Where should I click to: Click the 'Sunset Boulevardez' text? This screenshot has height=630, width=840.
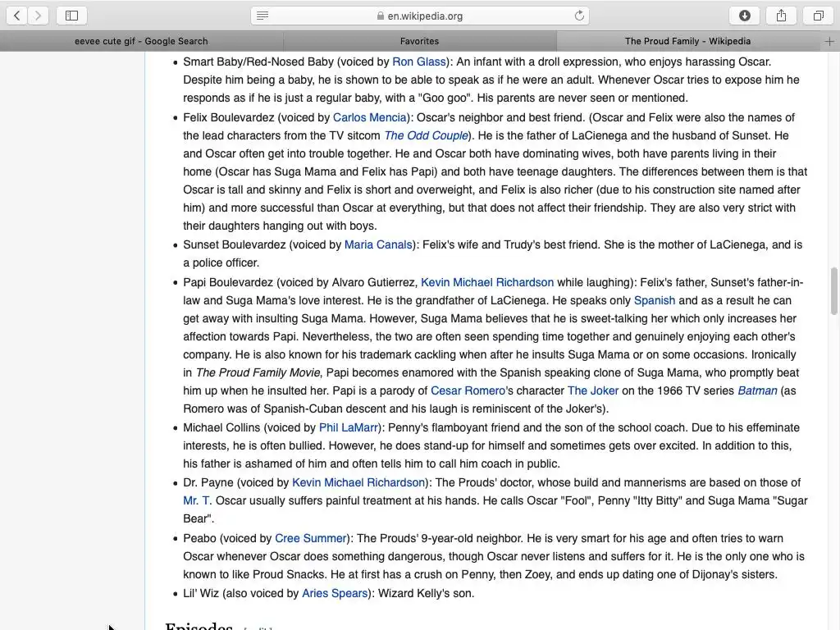pyautogui.click(x=235, y=244)
